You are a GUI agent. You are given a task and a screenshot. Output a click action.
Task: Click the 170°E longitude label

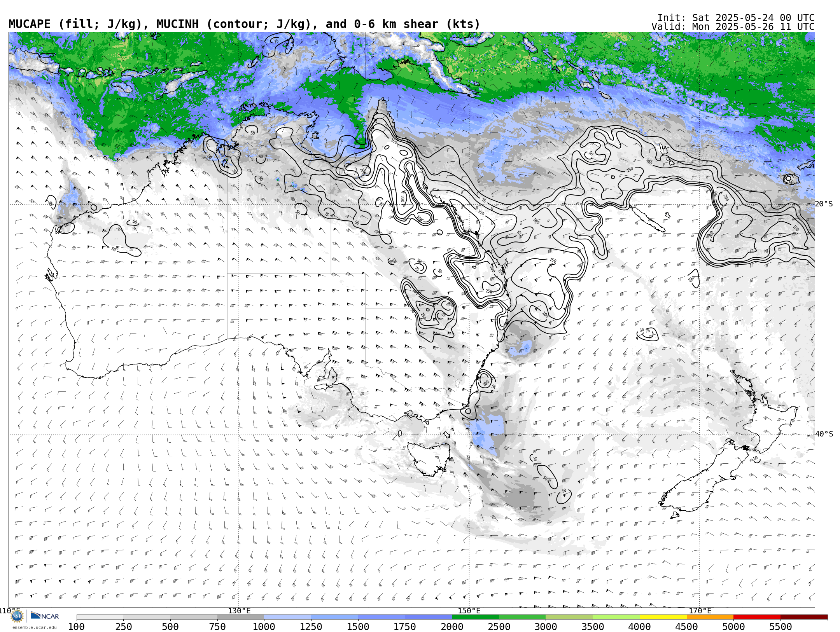coord(700,611)
